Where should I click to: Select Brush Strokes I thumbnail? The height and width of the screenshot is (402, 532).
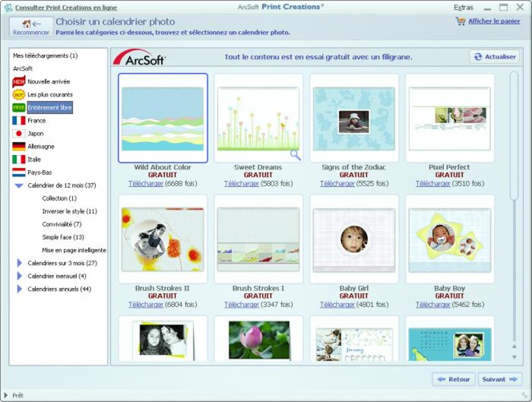click(259, 239)
